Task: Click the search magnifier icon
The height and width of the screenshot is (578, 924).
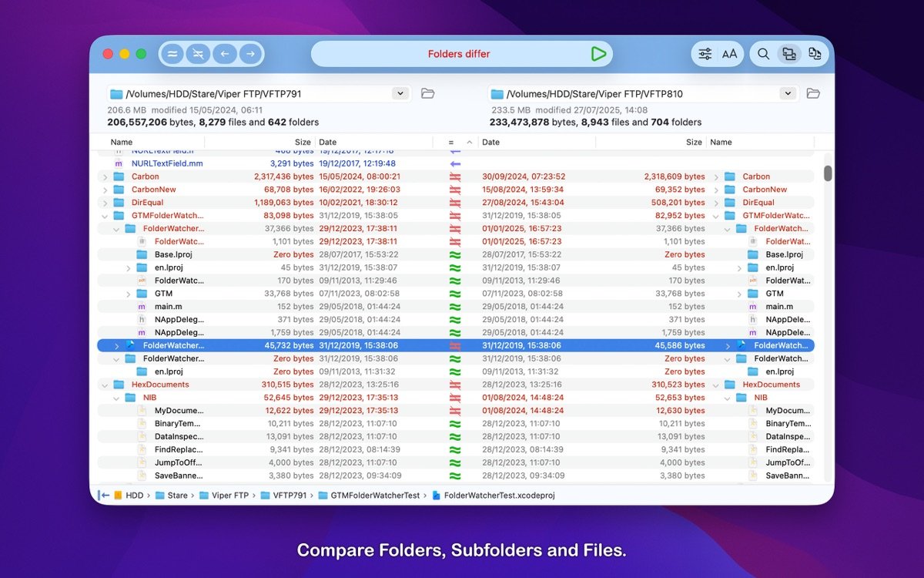Action: point(763,54)
